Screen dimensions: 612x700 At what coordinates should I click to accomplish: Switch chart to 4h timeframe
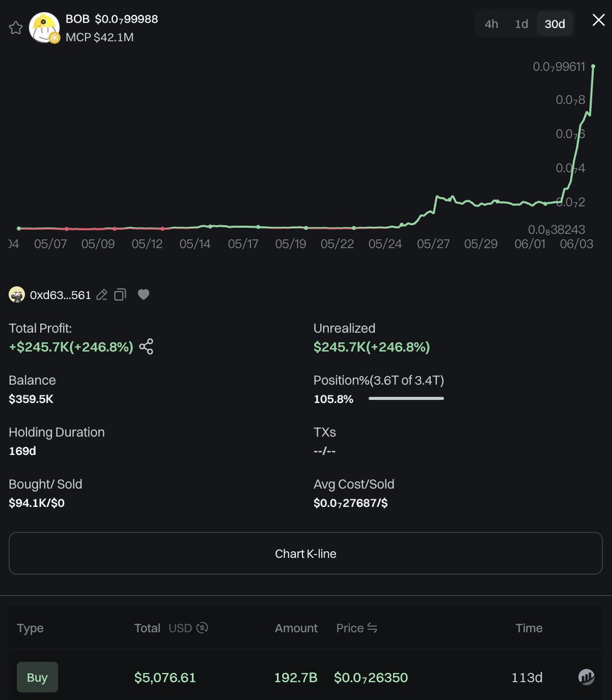(x=491, y=24)
